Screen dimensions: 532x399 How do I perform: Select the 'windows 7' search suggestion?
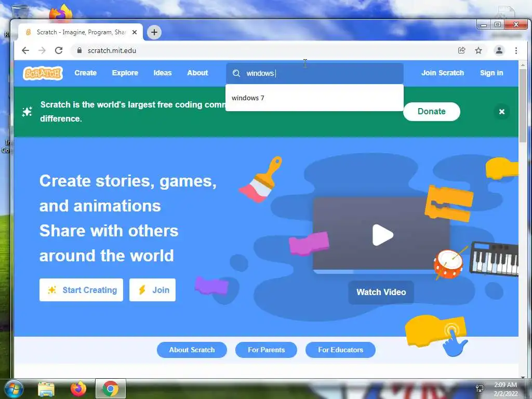point(314,98)
